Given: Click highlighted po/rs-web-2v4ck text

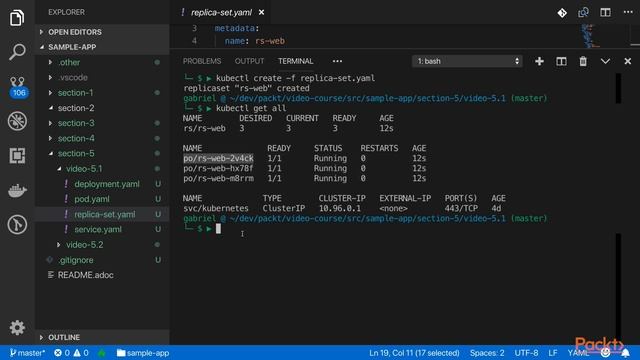Looking at the screenshot, I should point(218,158).
